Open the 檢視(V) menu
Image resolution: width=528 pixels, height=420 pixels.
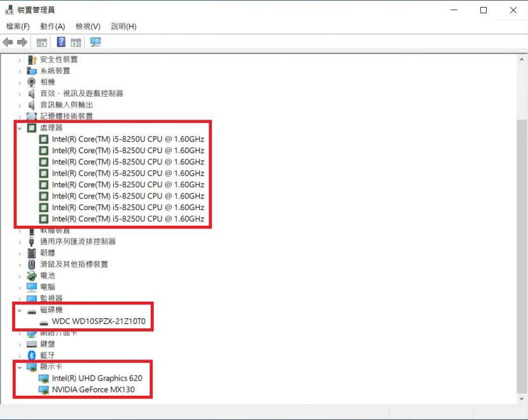pos(88,26)
